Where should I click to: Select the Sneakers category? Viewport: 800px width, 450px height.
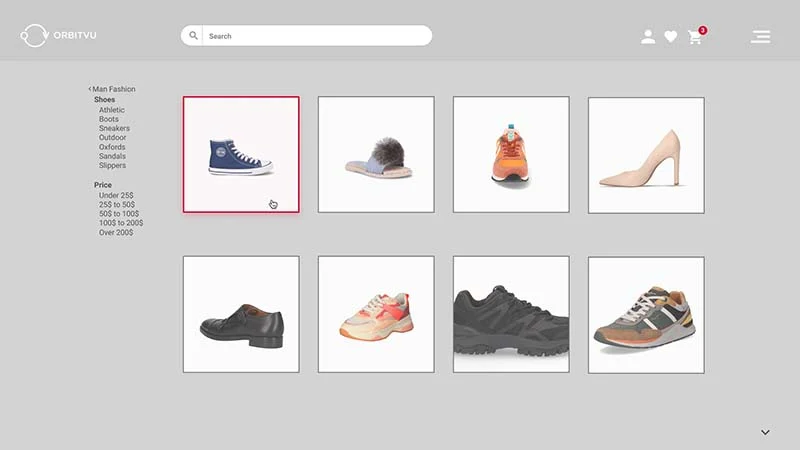(114, 128)
